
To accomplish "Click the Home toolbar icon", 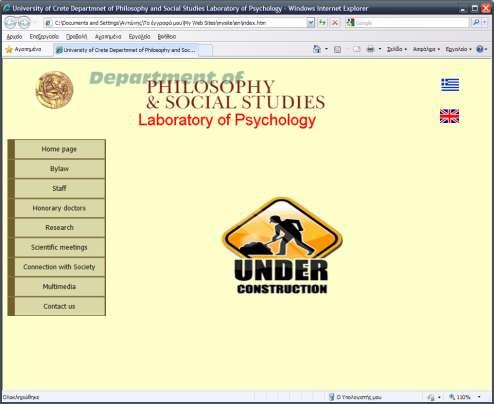I will click(316, 49).
